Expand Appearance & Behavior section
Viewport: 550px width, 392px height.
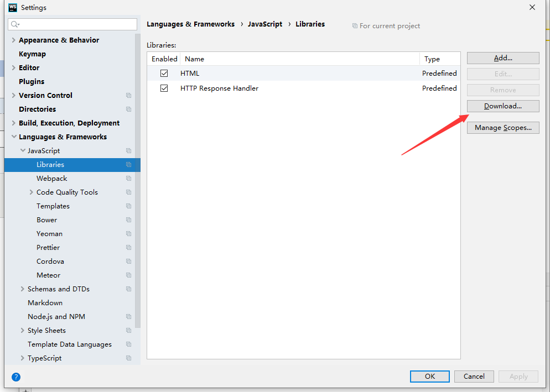pos(14,40)
